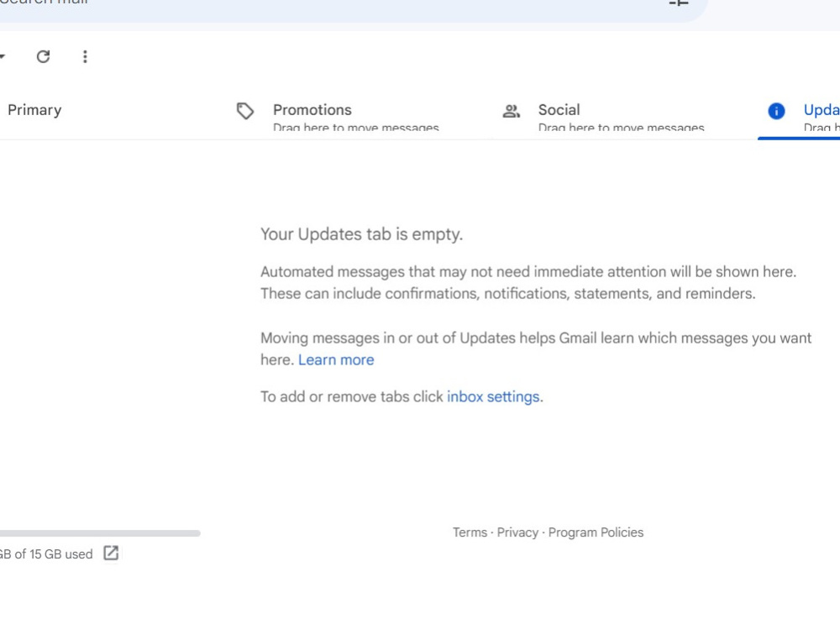
Task: Expand the select-all dropdown arrow
Action: (x=3, y=56)
